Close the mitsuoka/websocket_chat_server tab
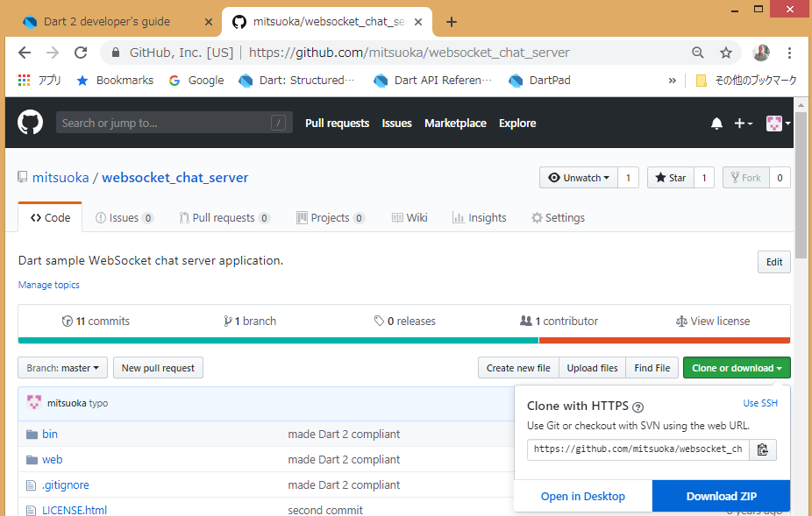Image resolution: width=812 pixels, height=516 pixels. pyautogui.click(x=418, y=22)
